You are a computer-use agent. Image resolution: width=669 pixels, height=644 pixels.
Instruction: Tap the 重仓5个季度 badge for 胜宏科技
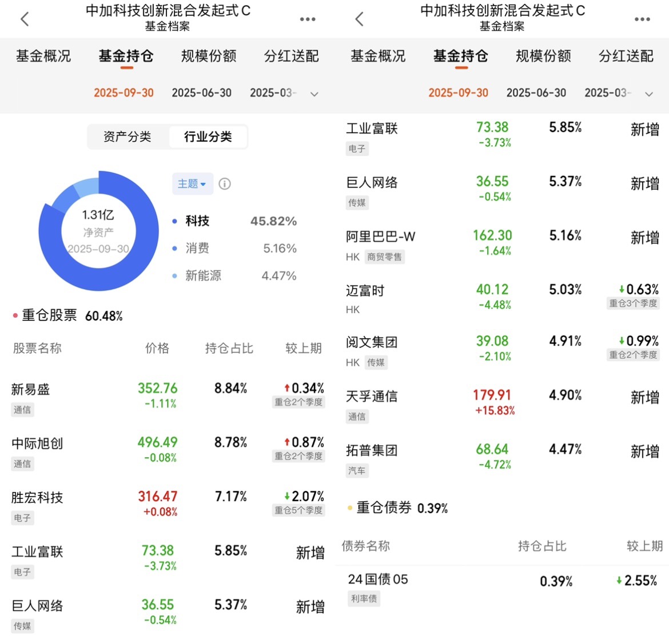click(298, 510)
